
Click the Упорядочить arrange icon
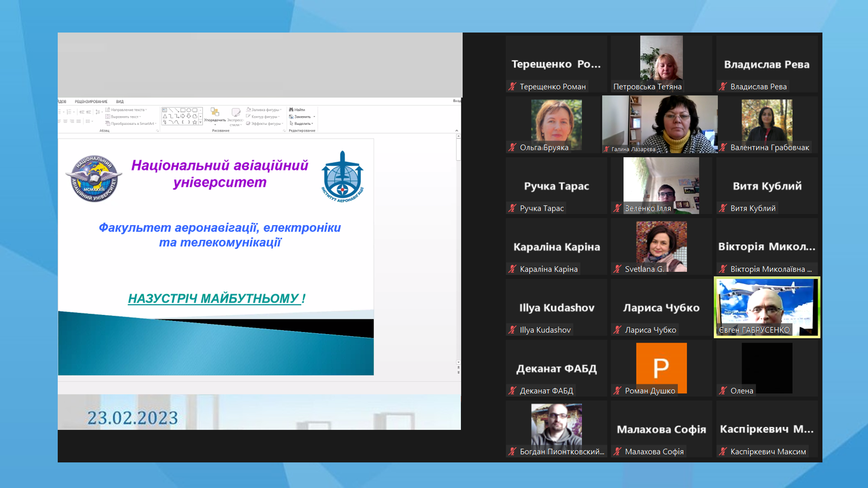214,113
